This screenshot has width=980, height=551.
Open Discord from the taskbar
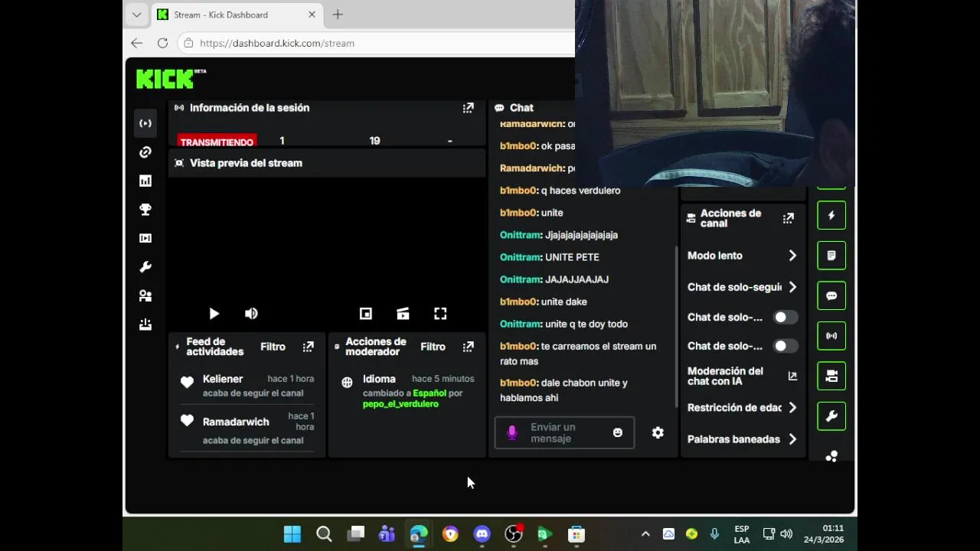482,534
